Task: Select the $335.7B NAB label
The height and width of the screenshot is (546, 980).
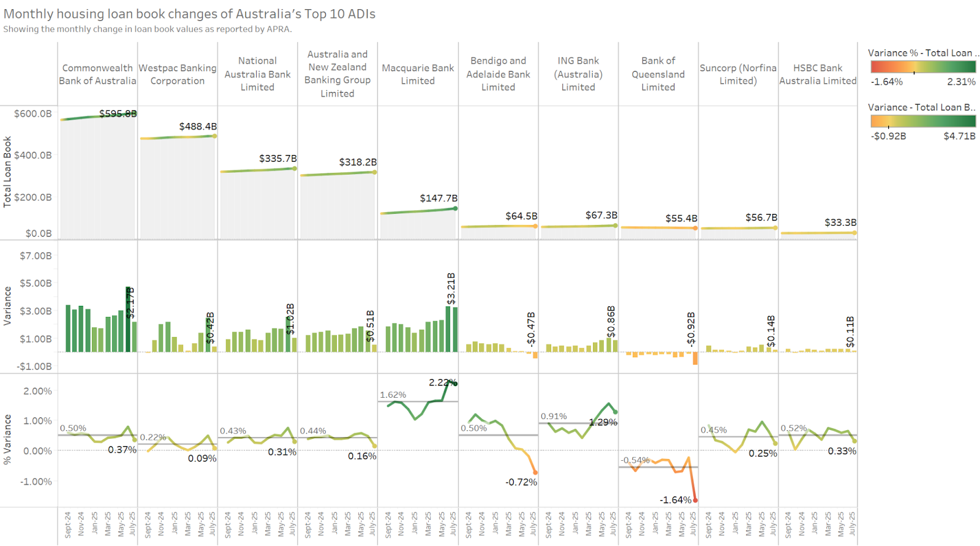Action: [x=277, y=158]
